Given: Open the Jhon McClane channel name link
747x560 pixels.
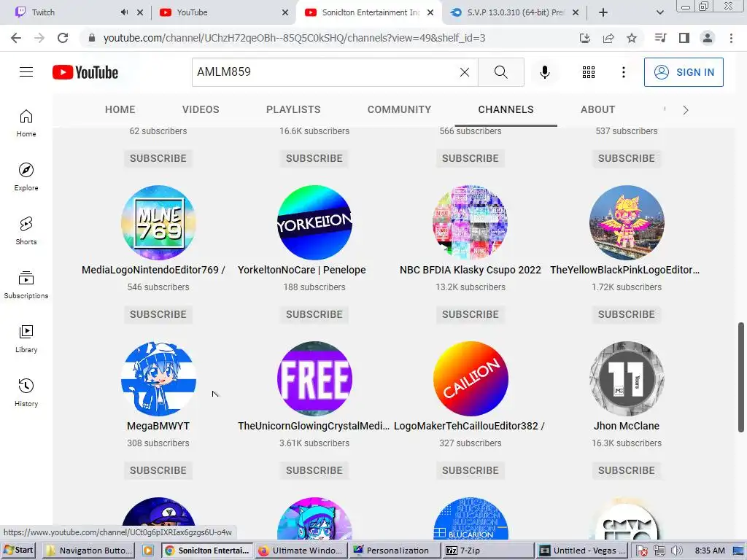Looking at the screenshot, I should tap(627, 426).
